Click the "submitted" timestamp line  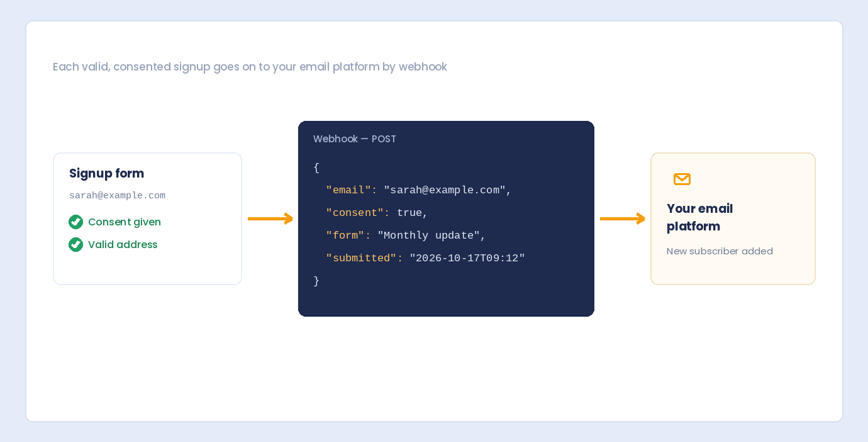click(425, 258)
